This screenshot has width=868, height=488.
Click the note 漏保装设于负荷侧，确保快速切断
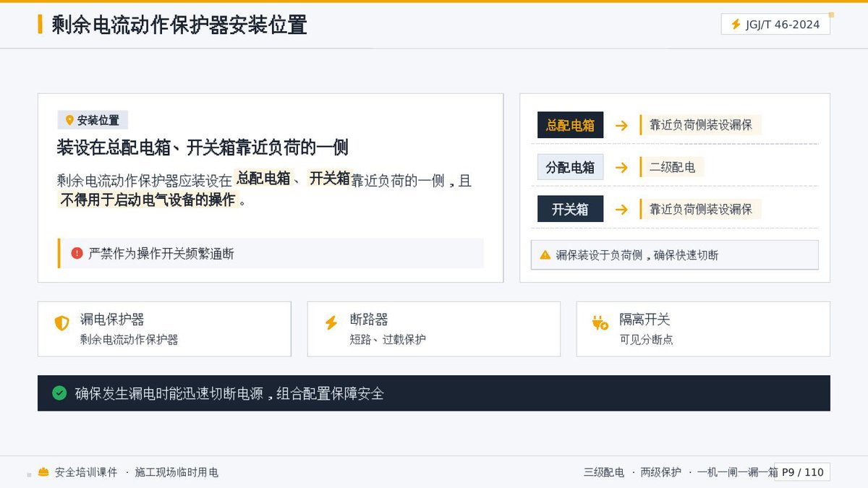(x=637, y=255)
